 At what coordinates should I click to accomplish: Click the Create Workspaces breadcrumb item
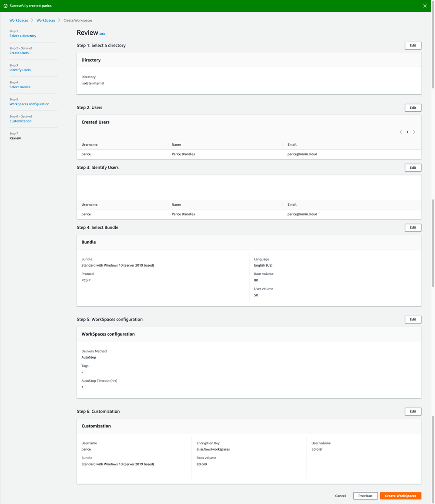77,20
